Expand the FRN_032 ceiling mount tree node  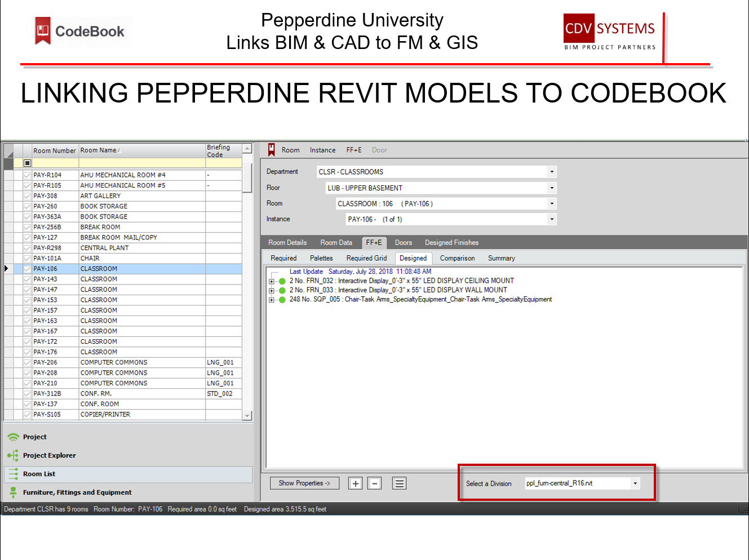click(272, 281)
